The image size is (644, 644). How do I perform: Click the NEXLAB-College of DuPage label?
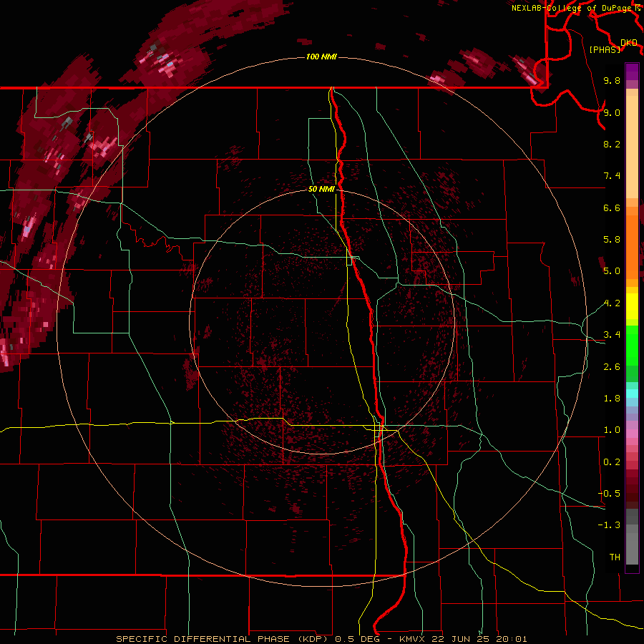point(572,8)
